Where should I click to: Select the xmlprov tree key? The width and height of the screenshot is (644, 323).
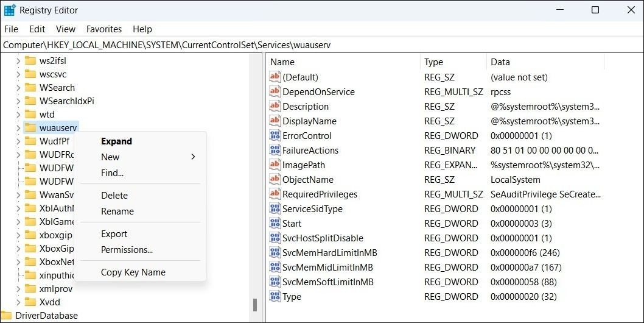(x=56, y=289)
